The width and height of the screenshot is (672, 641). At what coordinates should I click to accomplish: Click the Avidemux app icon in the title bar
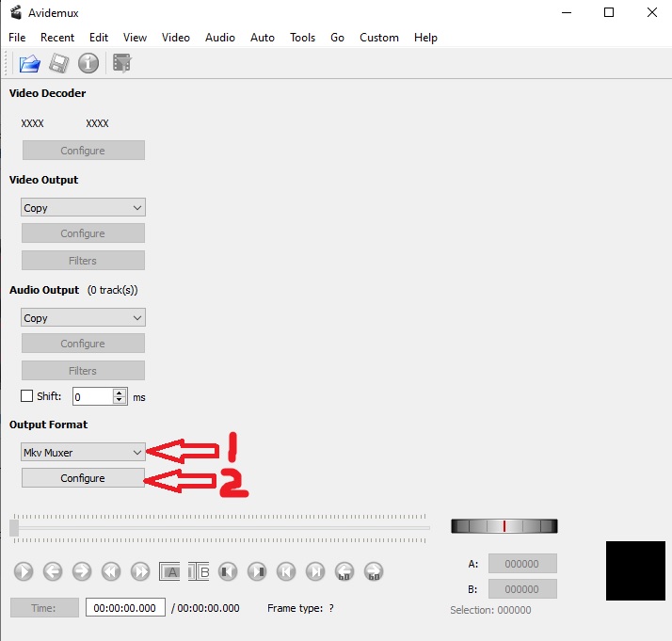tap(16, 13)
